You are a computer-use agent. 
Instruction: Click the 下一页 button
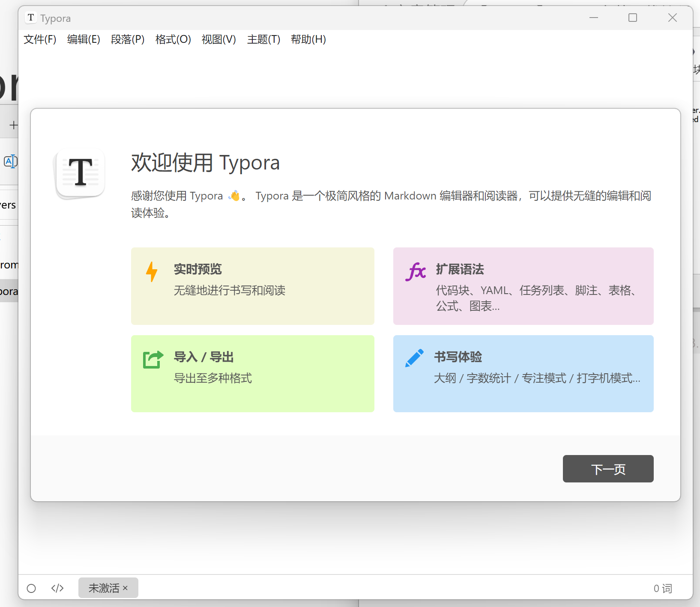(608, 469)
